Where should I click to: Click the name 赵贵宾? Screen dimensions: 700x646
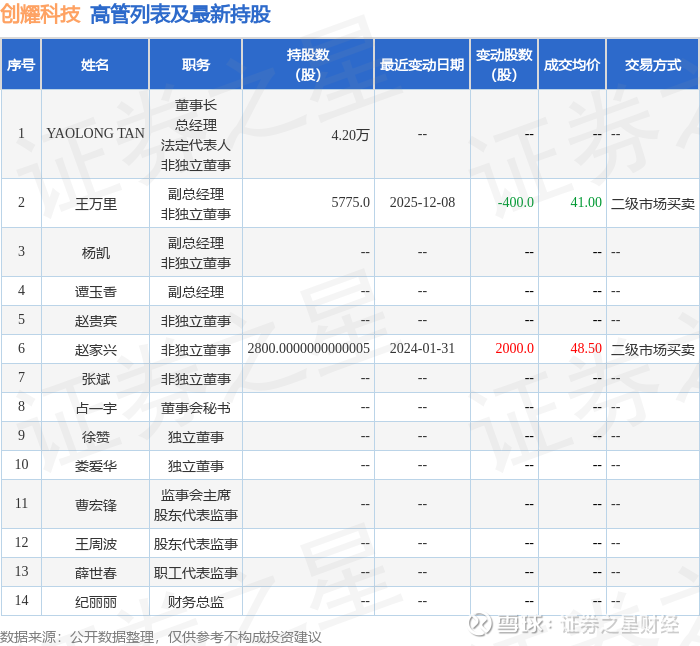pyautogui.click(x=96, y=321)
